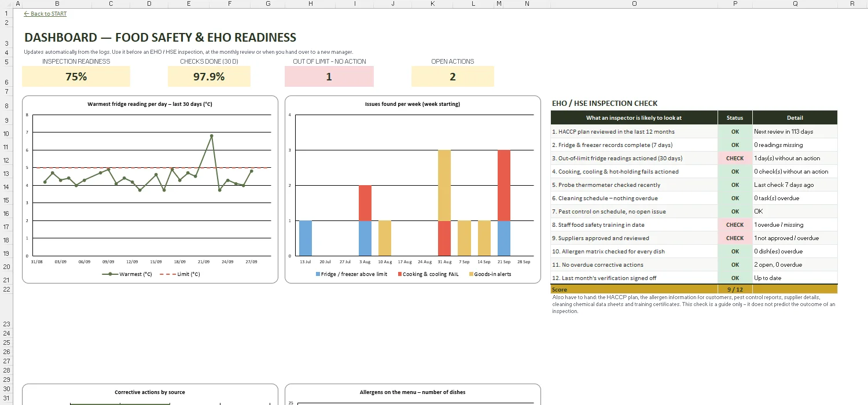Follow the Back to START link
Viewport: 868px width, 405px height.
[45, 14]
